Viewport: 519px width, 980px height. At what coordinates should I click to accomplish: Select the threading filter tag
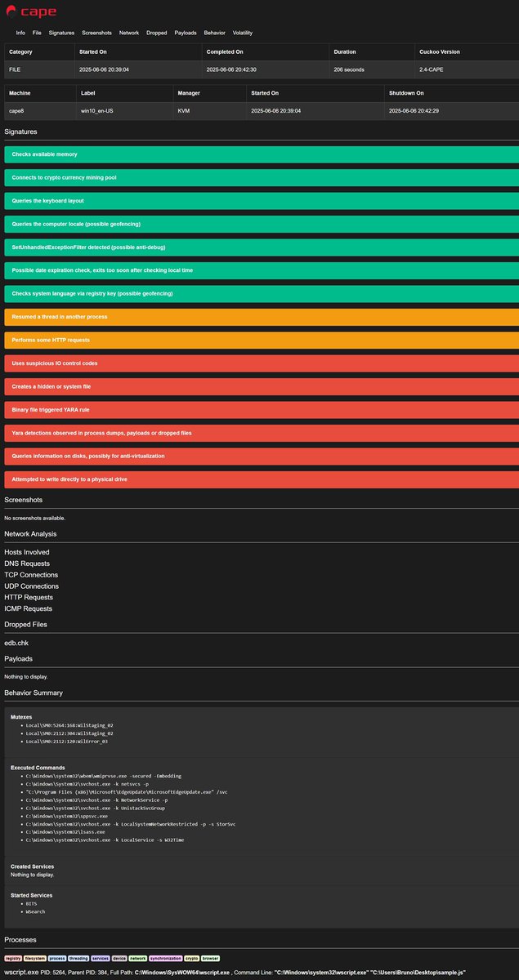click(x=78, y=958)
